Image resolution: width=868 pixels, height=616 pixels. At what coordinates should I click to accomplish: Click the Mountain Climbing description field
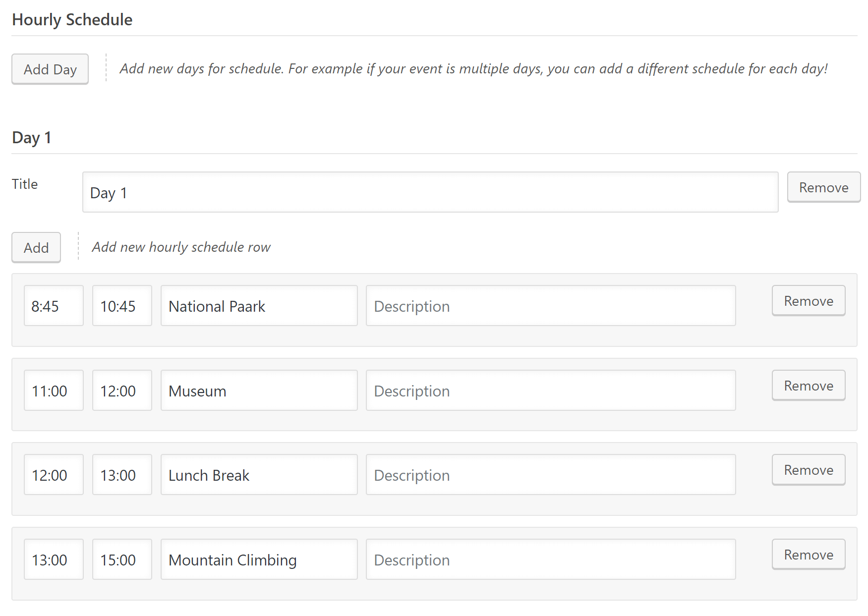point(550,560)
